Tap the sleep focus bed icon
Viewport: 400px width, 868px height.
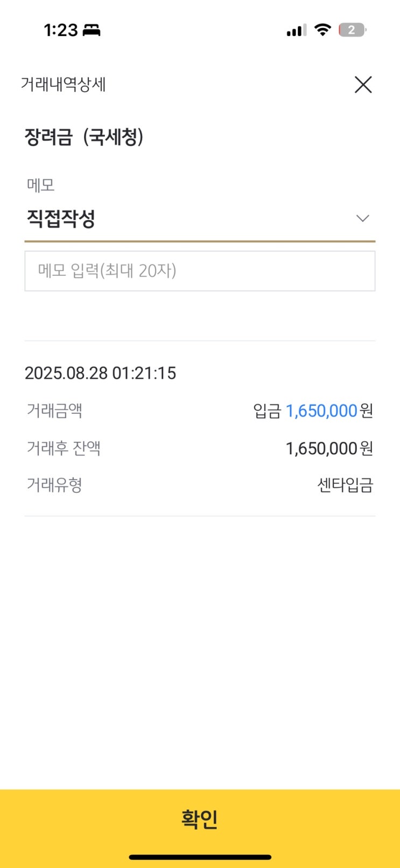(x=92, y=30)
